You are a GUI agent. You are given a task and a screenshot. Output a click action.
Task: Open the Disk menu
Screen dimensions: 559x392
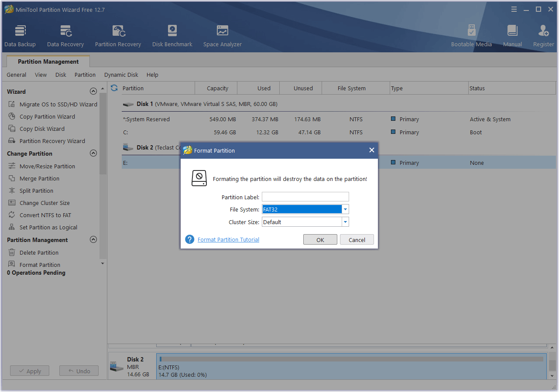(61, 75)
